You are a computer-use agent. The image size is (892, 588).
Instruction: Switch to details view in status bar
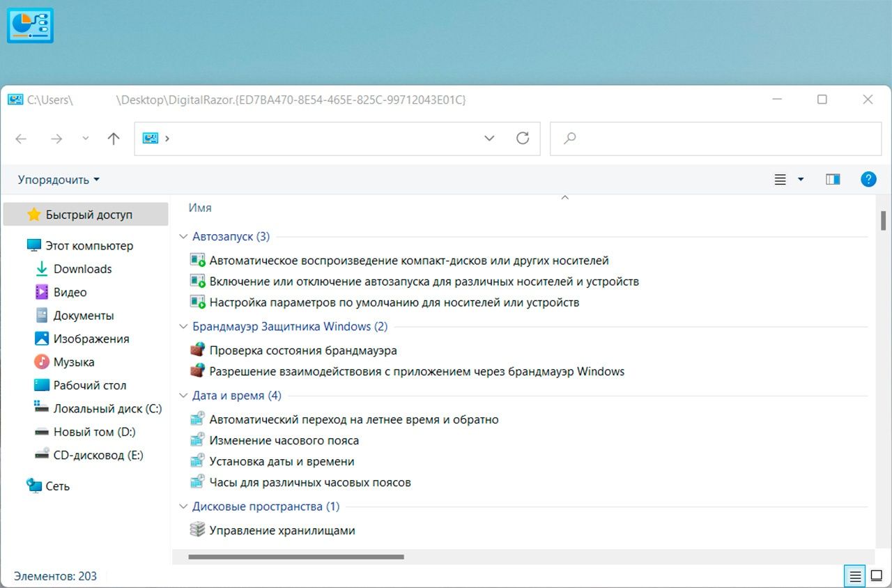click(854, 576)
